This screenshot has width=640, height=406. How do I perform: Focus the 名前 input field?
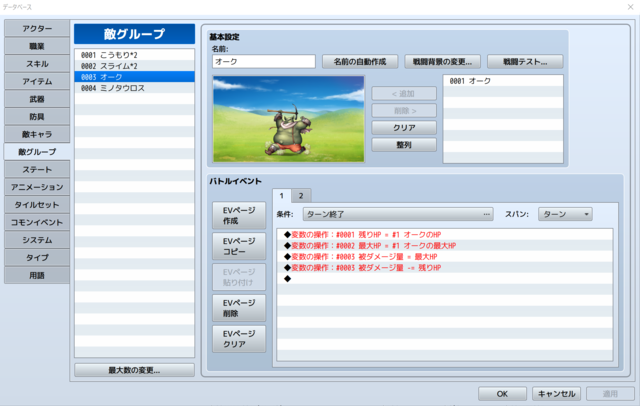pyautogui.click(x=264, y=62)
